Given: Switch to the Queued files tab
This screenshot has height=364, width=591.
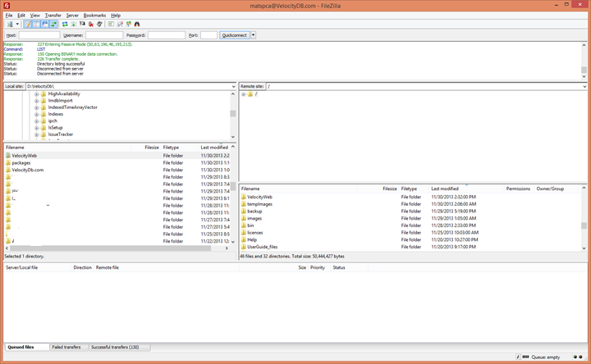Looking at the screenshot, I should click(x=26, y=347).
